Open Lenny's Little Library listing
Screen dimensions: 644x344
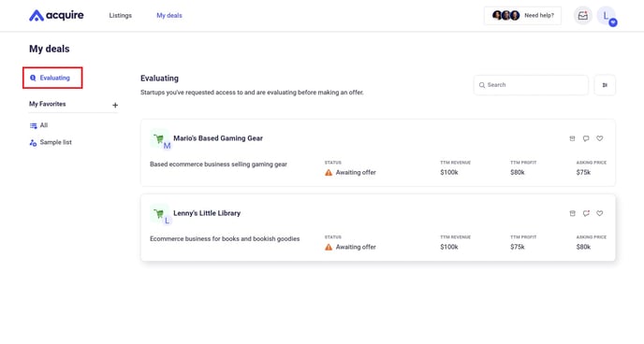[207, 213]
